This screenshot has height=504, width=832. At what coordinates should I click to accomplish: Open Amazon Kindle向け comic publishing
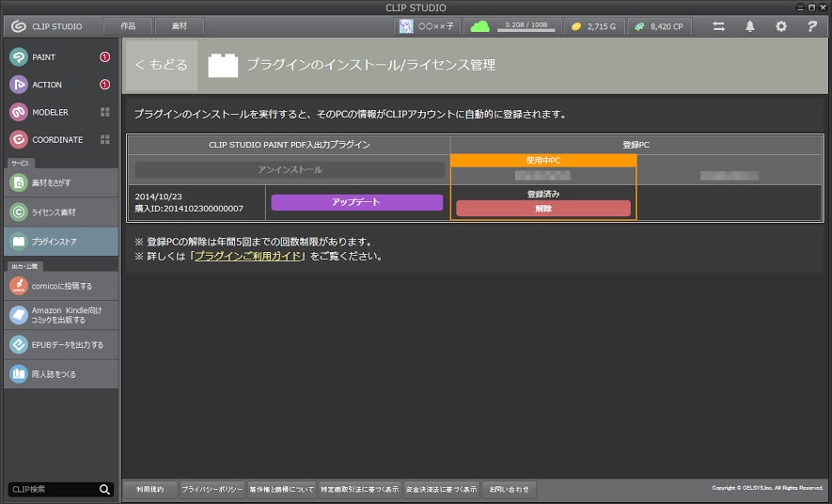point(61,315)
